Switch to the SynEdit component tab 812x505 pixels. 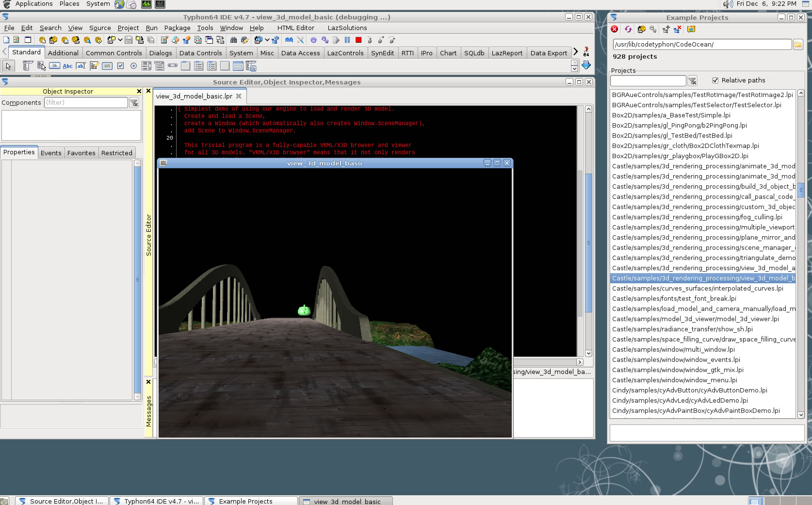tap(382, 53)
